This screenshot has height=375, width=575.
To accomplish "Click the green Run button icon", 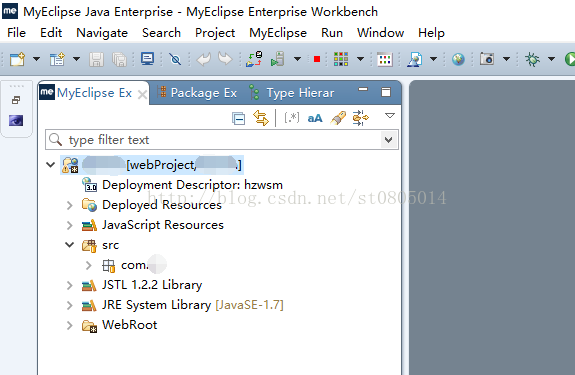I will tap(570, 59).
